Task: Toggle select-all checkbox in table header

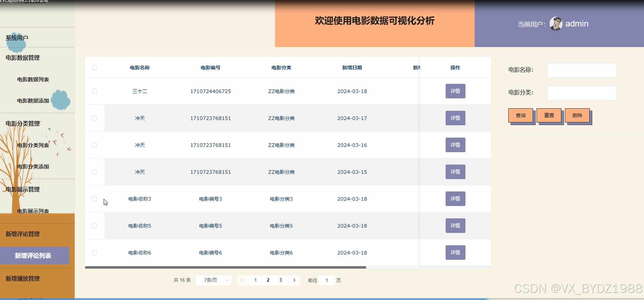Action: 94,68
